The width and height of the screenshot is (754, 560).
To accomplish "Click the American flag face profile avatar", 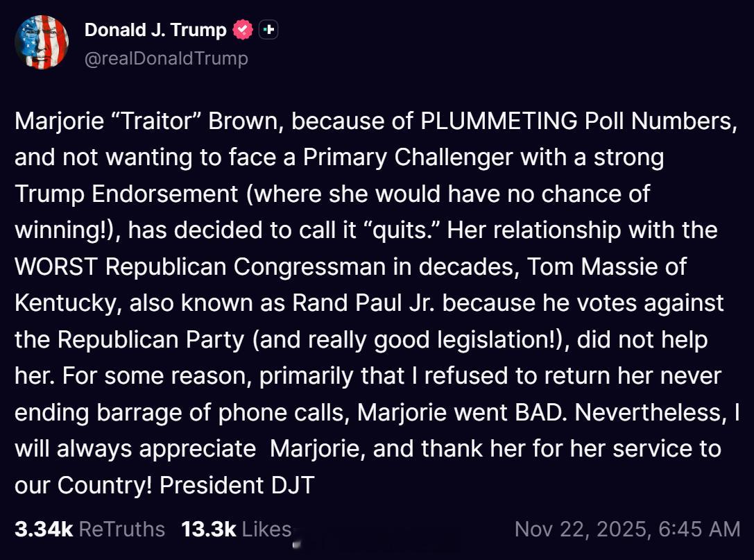I will coord(42,42).
